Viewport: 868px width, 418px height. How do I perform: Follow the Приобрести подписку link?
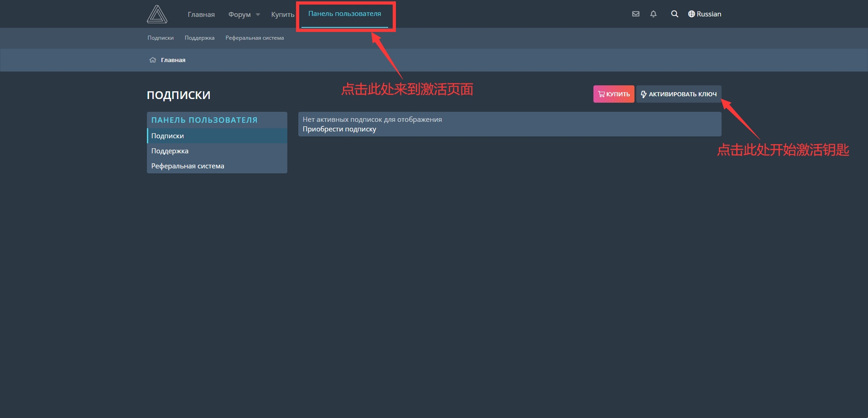tap(339, 129)
